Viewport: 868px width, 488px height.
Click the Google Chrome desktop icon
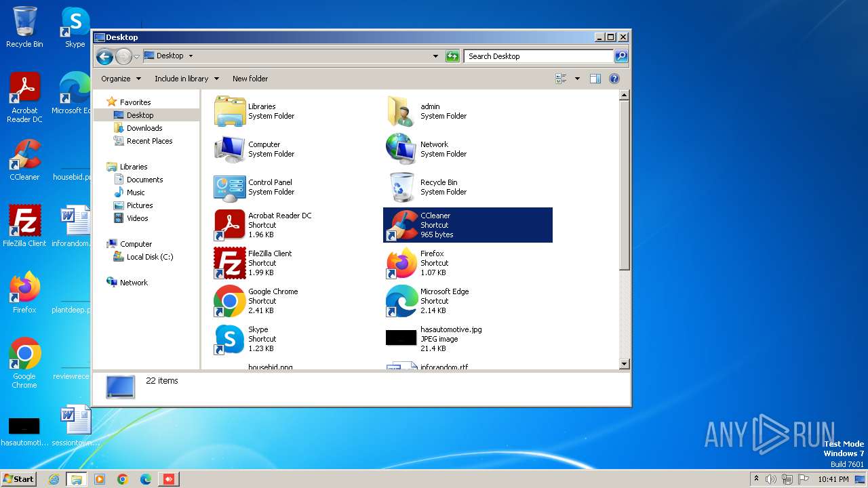pos(24,363)
